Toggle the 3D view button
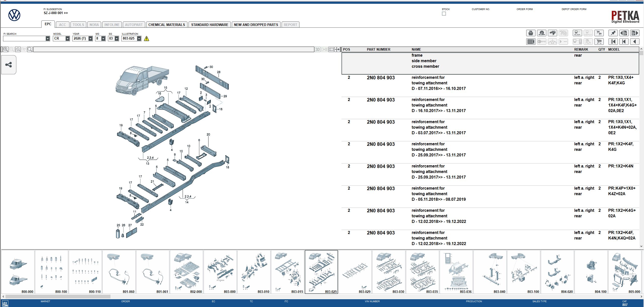Image resolution: width=644 pixels, height=307 pixels. 317,49
